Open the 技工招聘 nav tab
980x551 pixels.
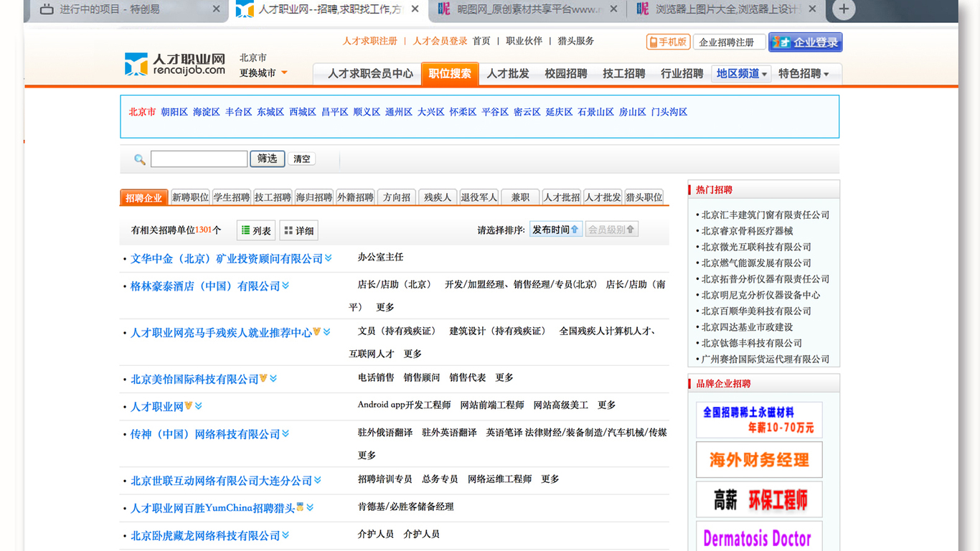(x=623, y=73)
